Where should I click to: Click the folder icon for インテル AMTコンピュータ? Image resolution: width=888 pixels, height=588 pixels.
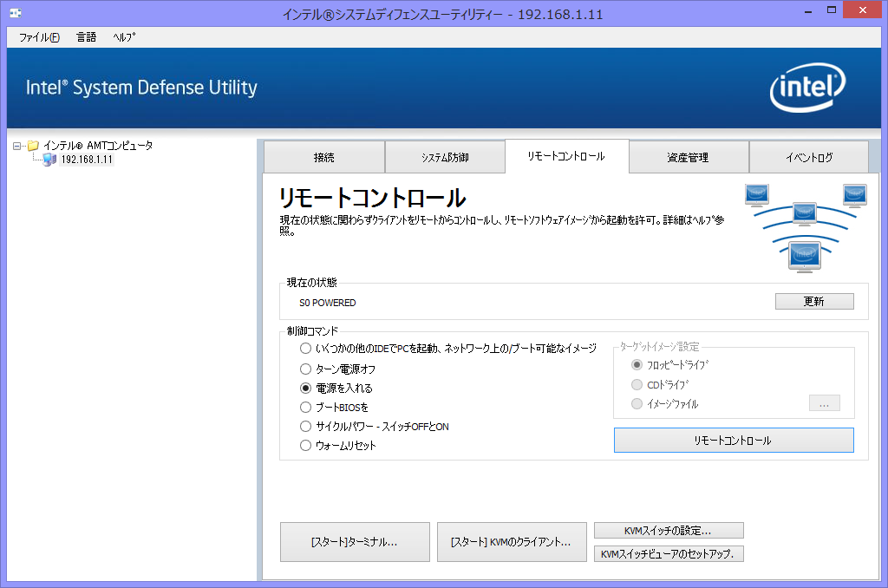click(34, 146)
